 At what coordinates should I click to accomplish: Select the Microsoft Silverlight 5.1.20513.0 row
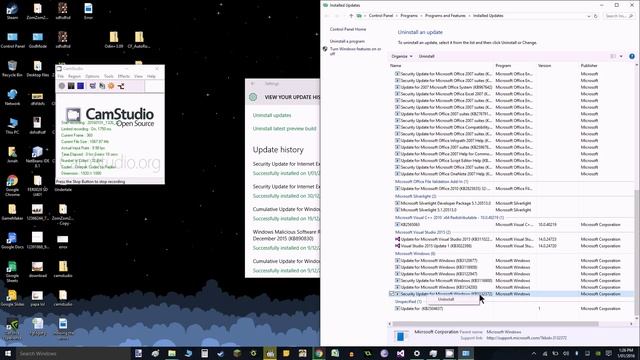[x=511, y=210]
